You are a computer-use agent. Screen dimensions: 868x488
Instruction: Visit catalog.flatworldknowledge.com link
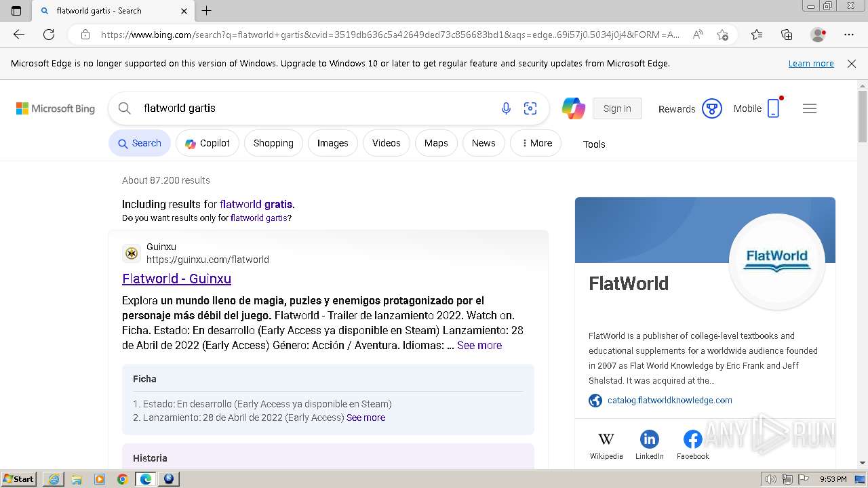(x=669, y=400)
